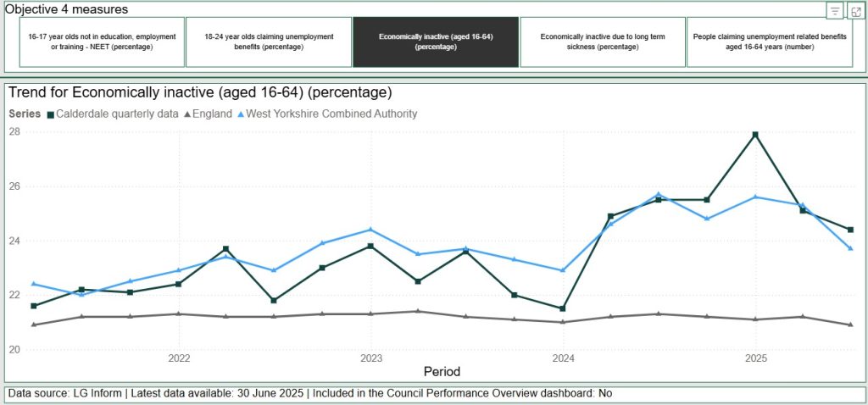Select the West Yorkshire Combined Authority legend marker
Viewport: 868px width, 405px height.
pos(240,114)
